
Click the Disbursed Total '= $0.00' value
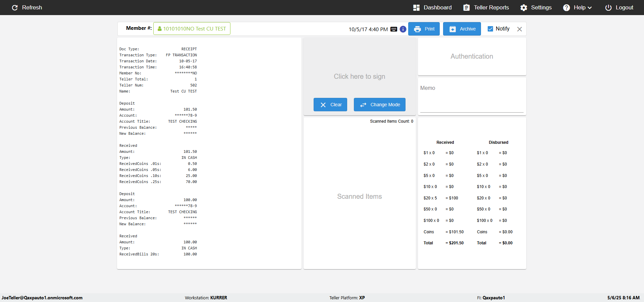click(506, 243)
